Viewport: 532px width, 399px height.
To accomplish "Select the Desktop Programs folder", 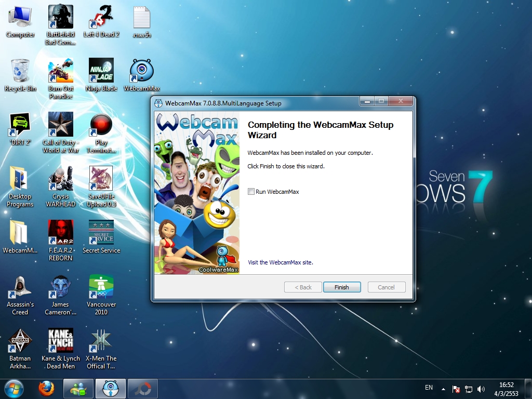I will pos(20,187).
